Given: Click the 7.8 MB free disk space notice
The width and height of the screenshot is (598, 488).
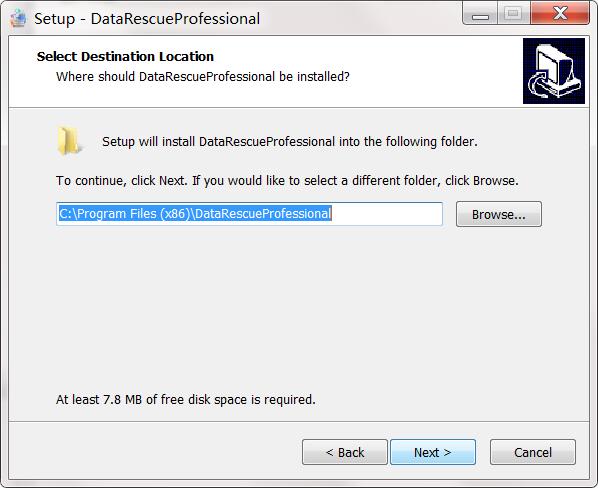Looking at the screenshot, I should [186, 400].
